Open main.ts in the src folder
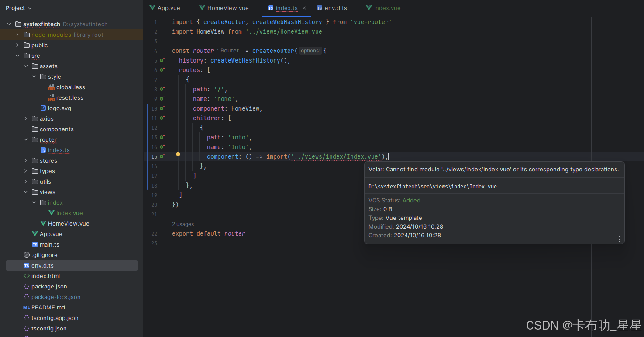The height and width of the screenshot is (337, 644). pos(50,244)
